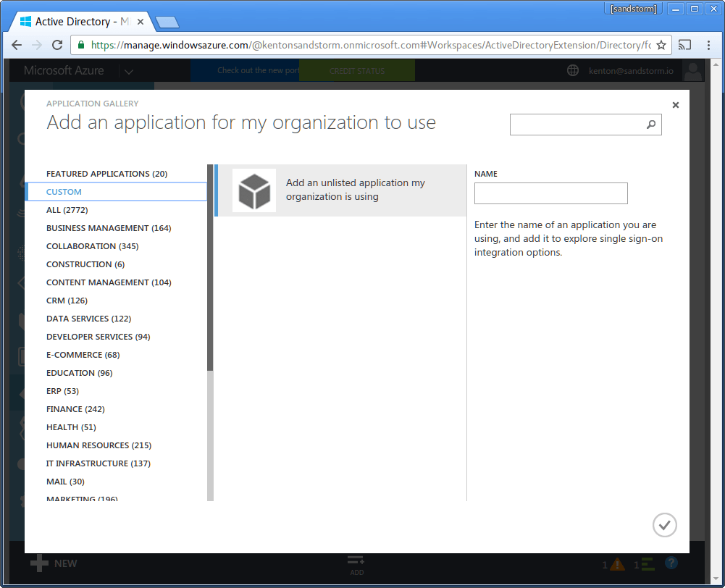Bookmark this page with star icon
725x588 pixels.
(661, 45)
